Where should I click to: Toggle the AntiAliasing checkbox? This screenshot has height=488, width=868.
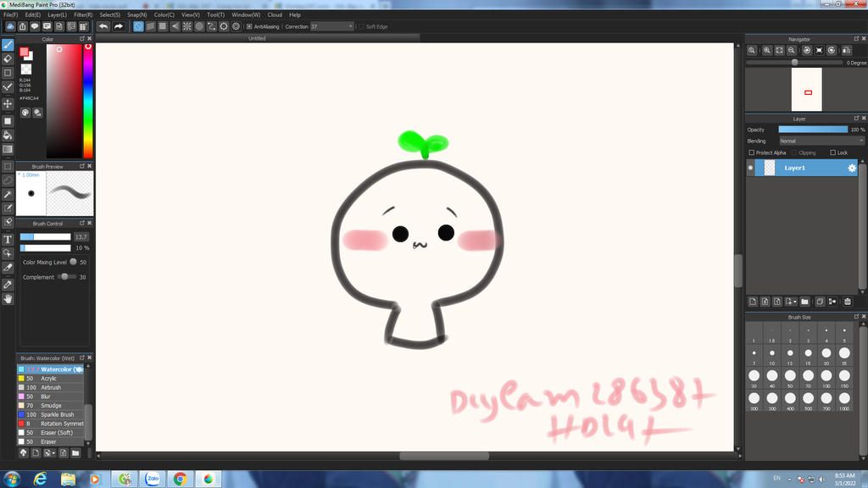[249, 26]
